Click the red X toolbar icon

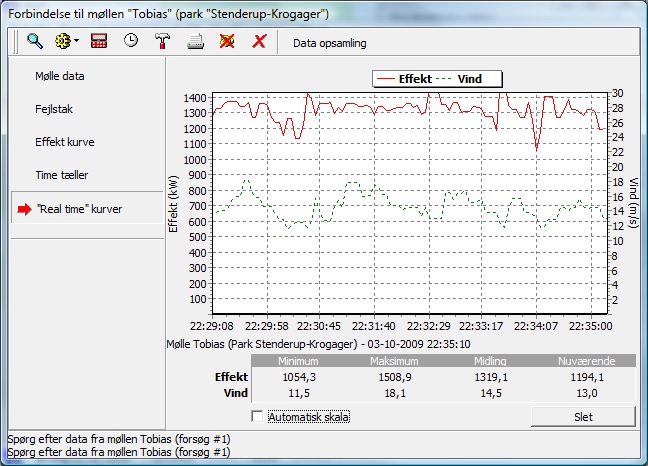[259, 41]
